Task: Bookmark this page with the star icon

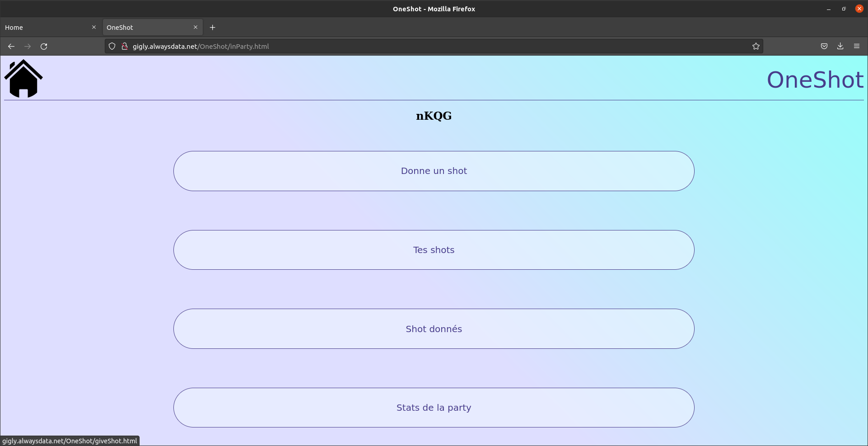Action: [756, 46]
